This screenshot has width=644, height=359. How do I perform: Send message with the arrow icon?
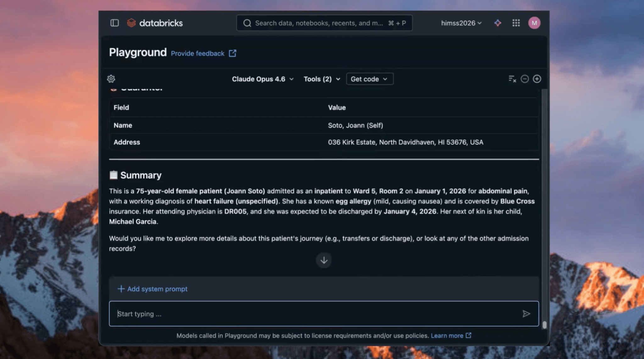pyautogui.click(x=526, y=314)
